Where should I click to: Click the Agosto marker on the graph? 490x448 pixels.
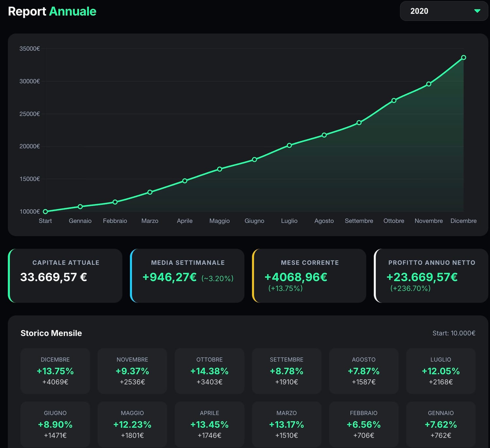tap(324, 134)
